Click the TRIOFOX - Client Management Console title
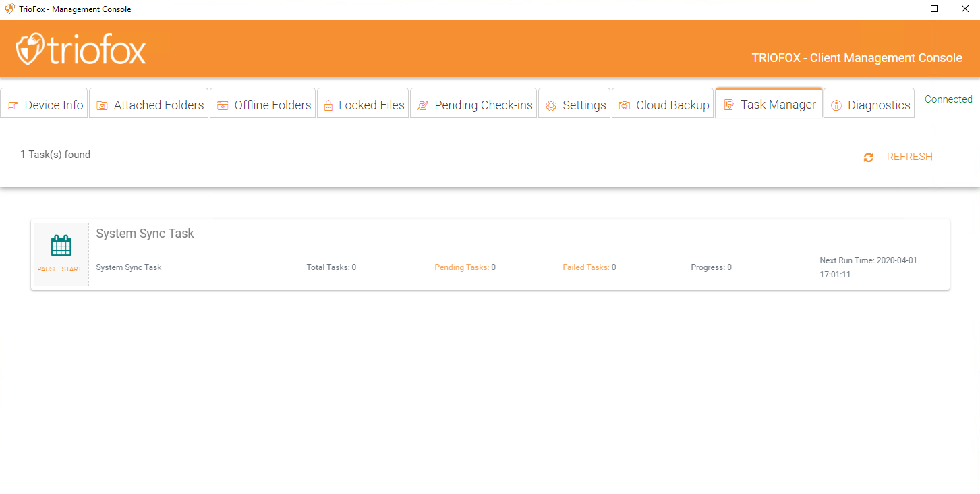The width and height of the screenshot is (980, 494). [857, 58]
